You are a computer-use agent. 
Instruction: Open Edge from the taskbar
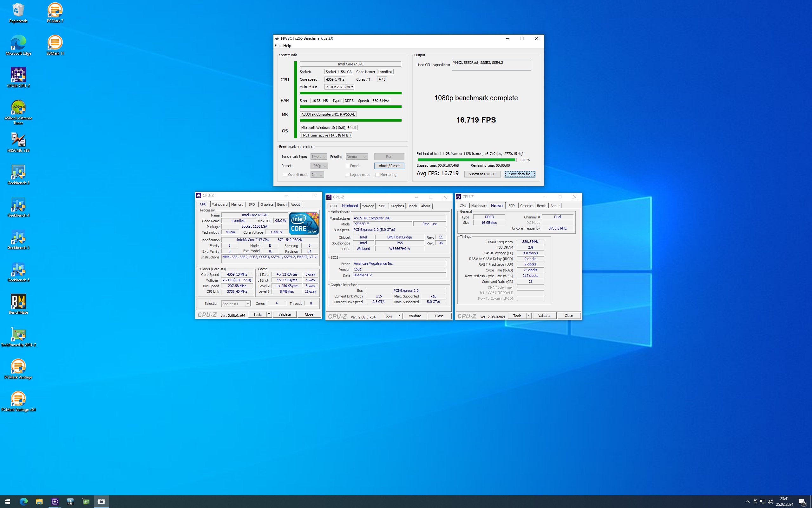click(23, 502)
